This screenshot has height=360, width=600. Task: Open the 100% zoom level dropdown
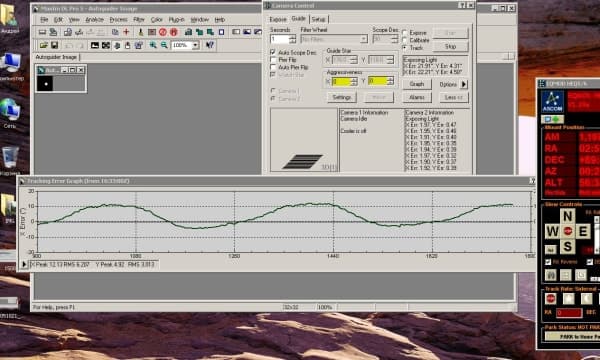coord(196,45)
